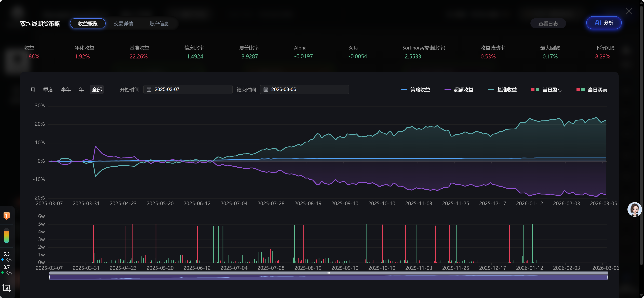Click left handle of the chart zoom slider

tap(49, 277)
